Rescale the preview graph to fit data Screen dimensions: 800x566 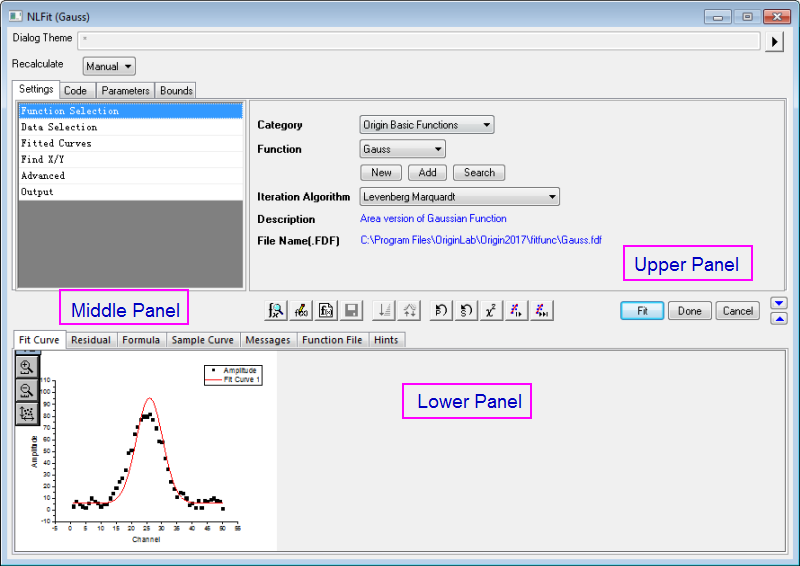pyautogui.click(x=26, y=412)
